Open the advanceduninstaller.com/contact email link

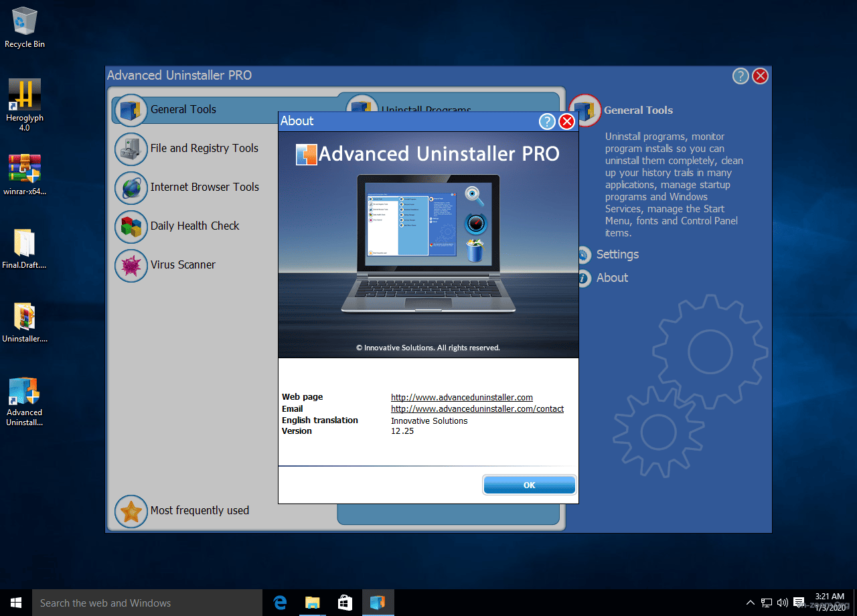coord(477,409)
